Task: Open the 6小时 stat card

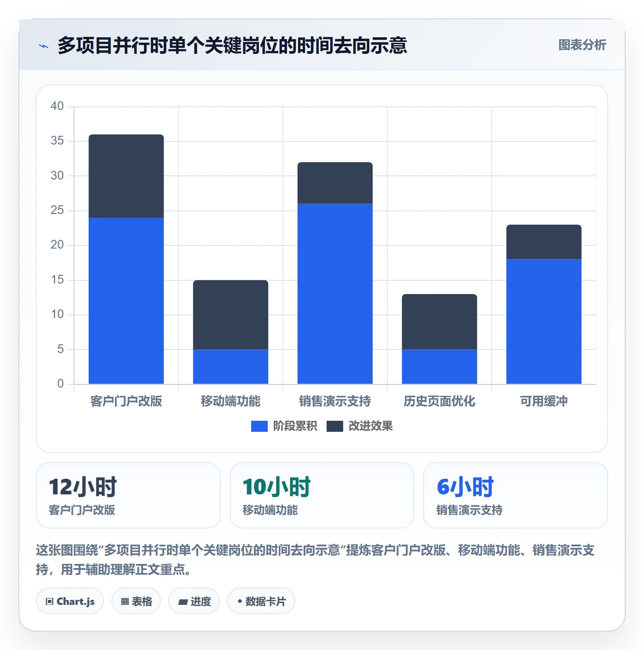Action: pos(516,495)
